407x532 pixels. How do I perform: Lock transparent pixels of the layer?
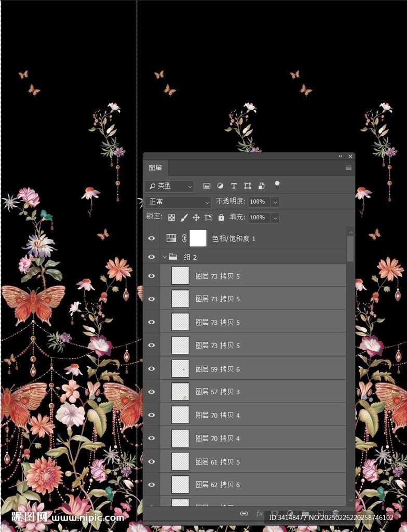(171, 218)
